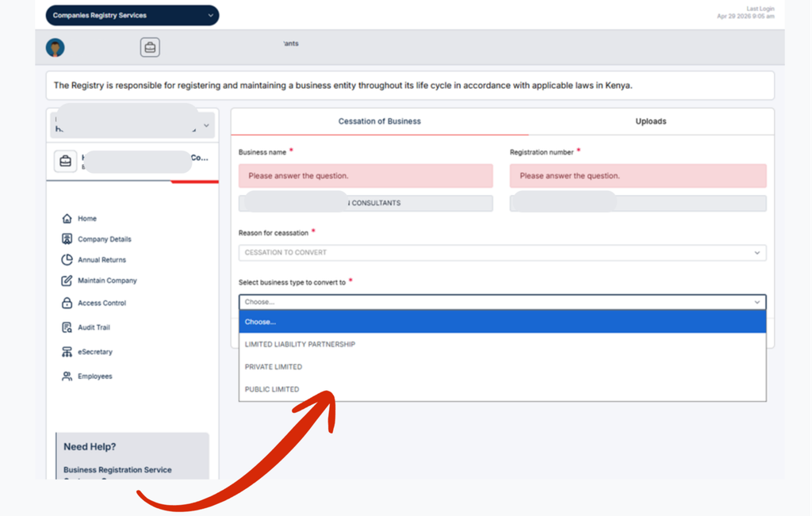Click the Access Control lock icon
Image resolution: width=812 pixels, height=516 pixels.
click(x=67, y=303)
